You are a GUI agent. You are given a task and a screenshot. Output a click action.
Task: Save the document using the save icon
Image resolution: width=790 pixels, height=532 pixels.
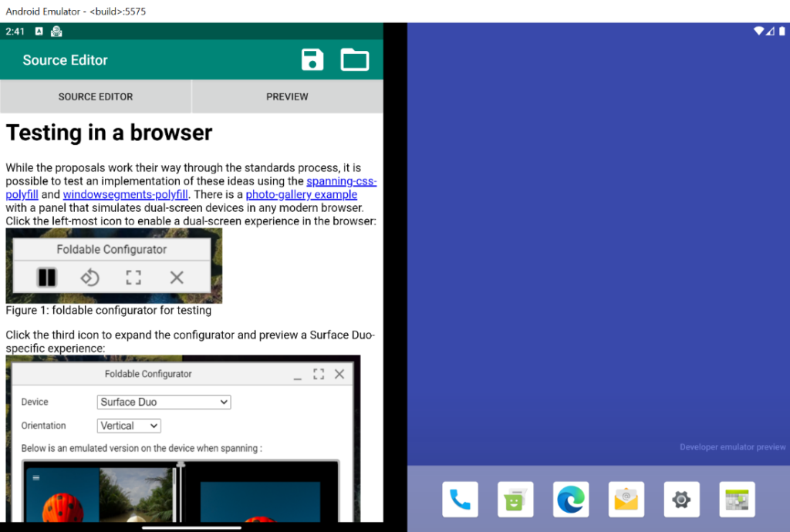tap(312, 59)
